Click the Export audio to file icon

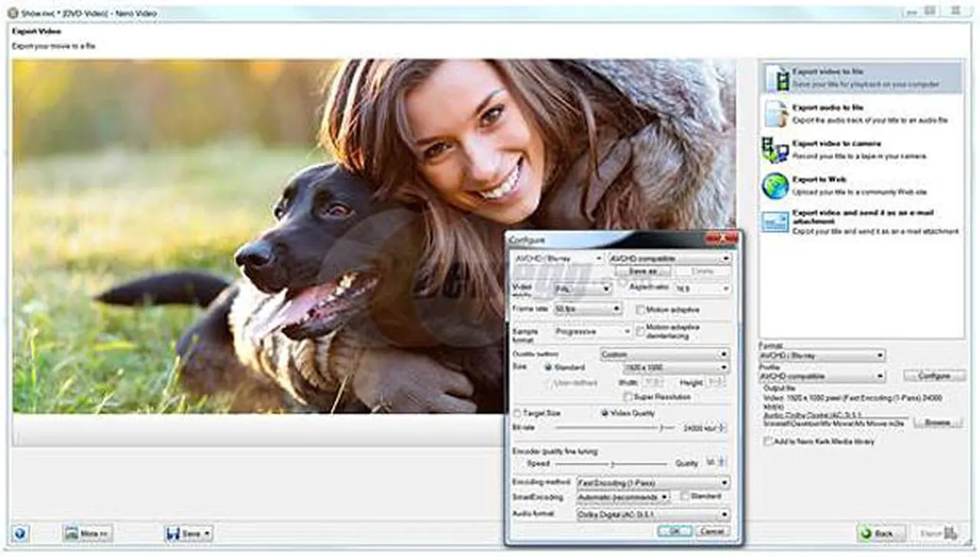tap(776, 113)
